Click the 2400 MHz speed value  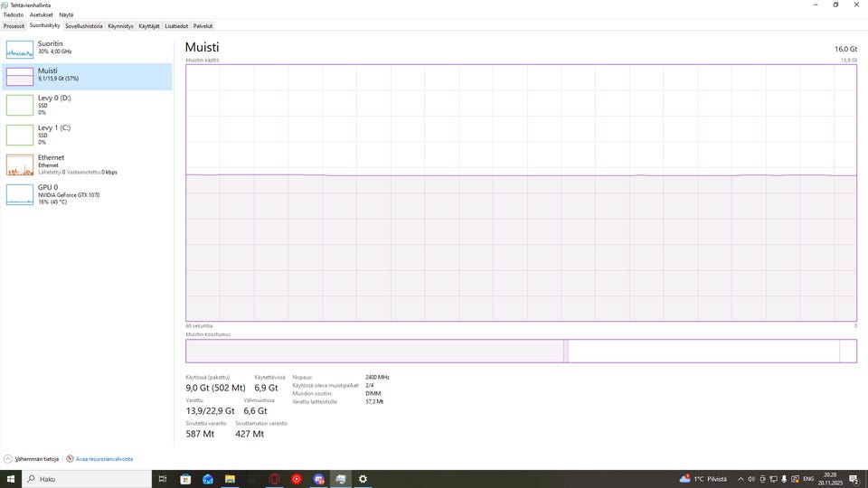tap(378, 378)
